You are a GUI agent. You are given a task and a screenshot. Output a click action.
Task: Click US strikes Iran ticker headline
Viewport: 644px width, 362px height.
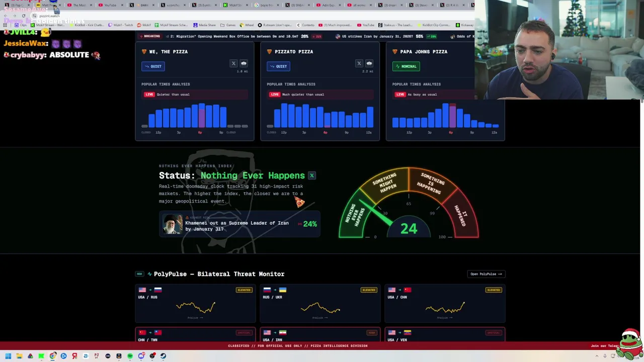pos(377,36)
